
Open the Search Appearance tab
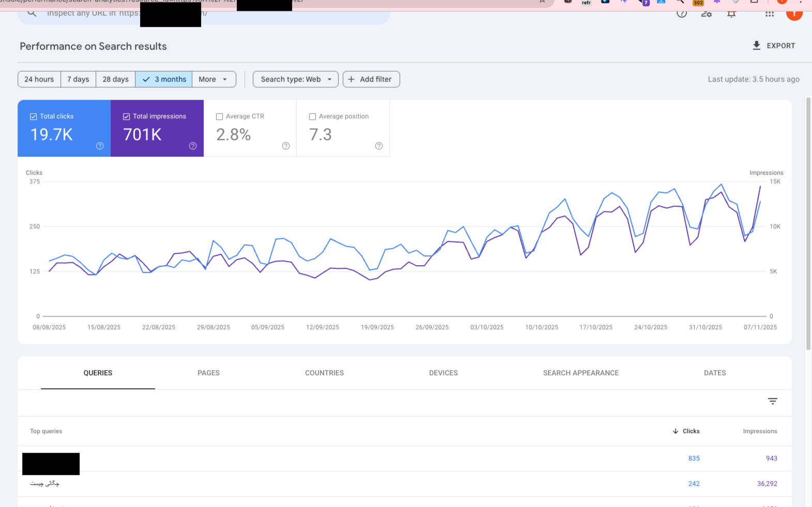click(x=581, y=373)
